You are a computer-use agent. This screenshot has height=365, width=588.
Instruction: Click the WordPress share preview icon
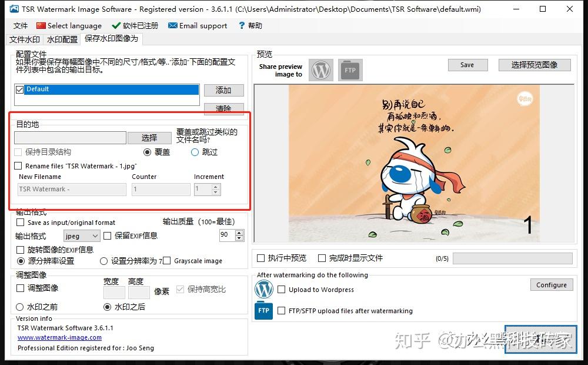(x=321, y=70)
